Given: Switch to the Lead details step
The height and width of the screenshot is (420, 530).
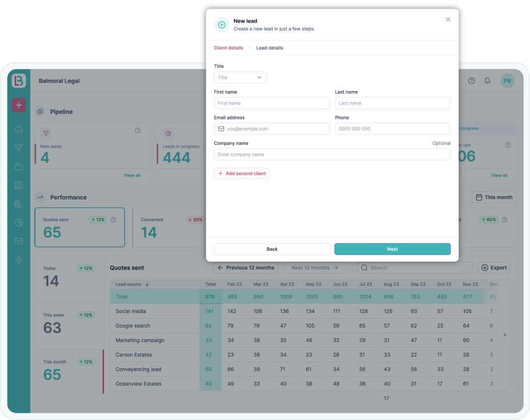Looking at the screenshot, I should click(x=270, y=48).
